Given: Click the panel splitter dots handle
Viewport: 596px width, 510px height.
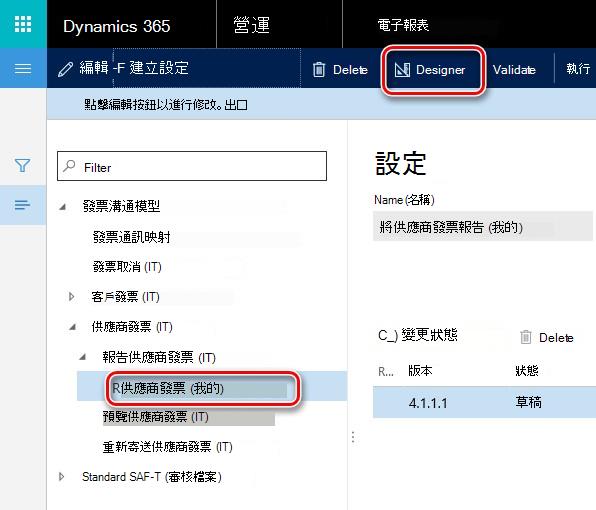Looking at the screenshot, I should pyautogui.click(x=353, y=437).
